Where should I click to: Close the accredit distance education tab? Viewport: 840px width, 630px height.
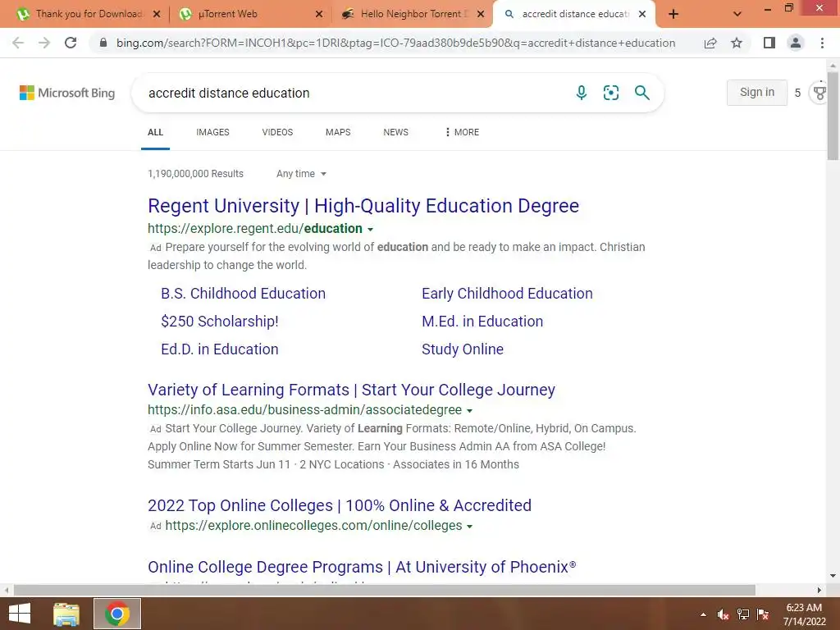[x=642, y=14]
